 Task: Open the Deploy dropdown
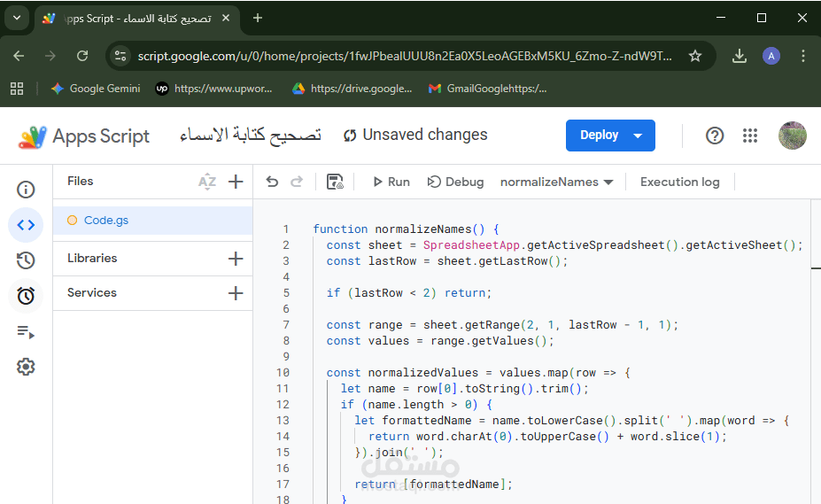point(610,136)
